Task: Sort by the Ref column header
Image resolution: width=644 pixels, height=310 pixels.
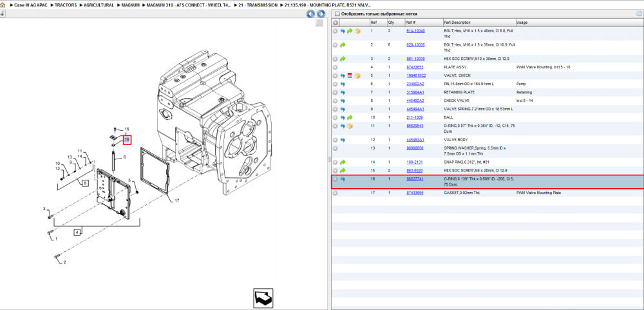Action: (x=373, y=22)
